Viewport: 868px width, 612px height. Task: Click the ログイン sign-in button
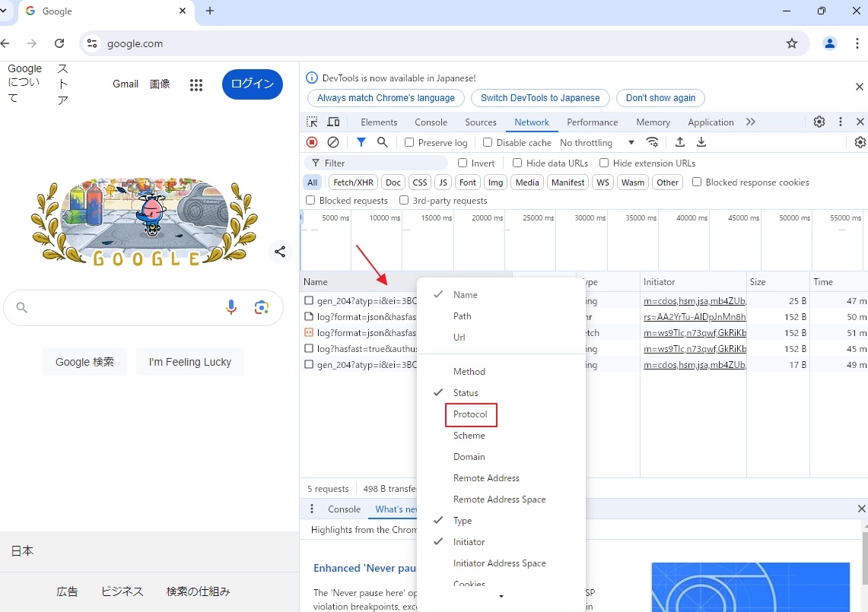pos(253,84)
